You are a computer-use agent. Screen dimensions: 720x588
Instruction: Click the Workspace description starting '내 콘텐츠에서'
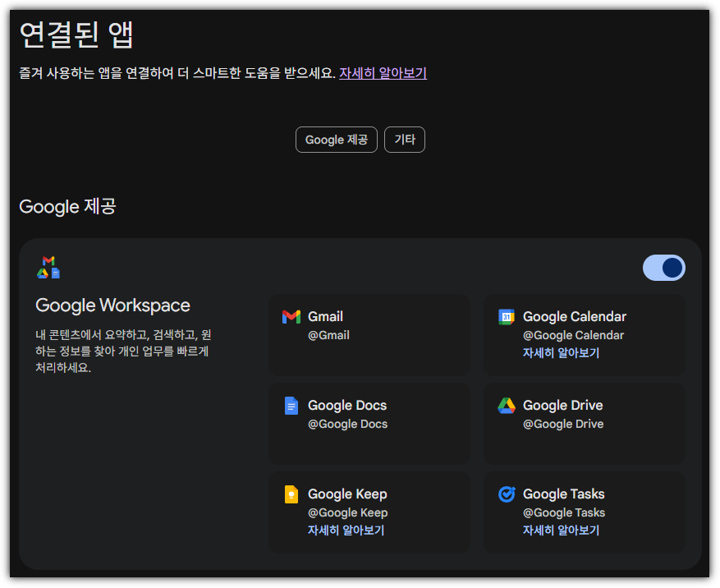tap(123, 351)
